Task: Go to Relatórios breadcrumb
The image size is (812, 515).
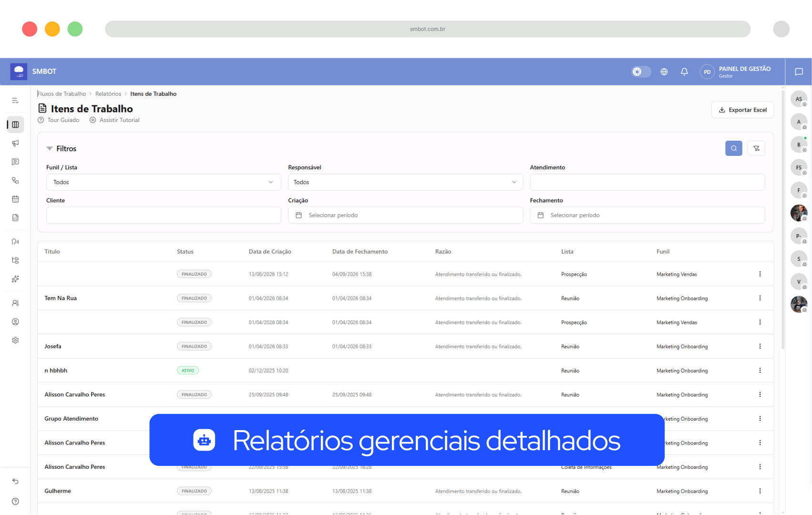Action: pyautogui.click(x=108, y=94)
